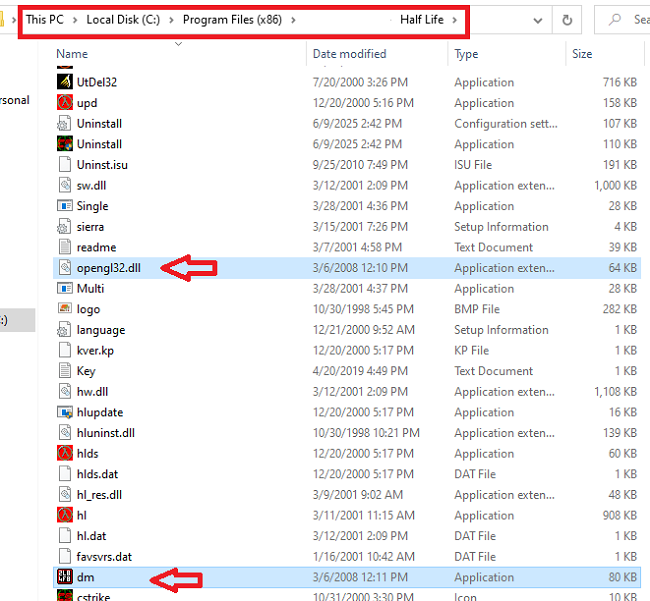
Task: Select the opengl32.dll file name
Action: (109, 268)
